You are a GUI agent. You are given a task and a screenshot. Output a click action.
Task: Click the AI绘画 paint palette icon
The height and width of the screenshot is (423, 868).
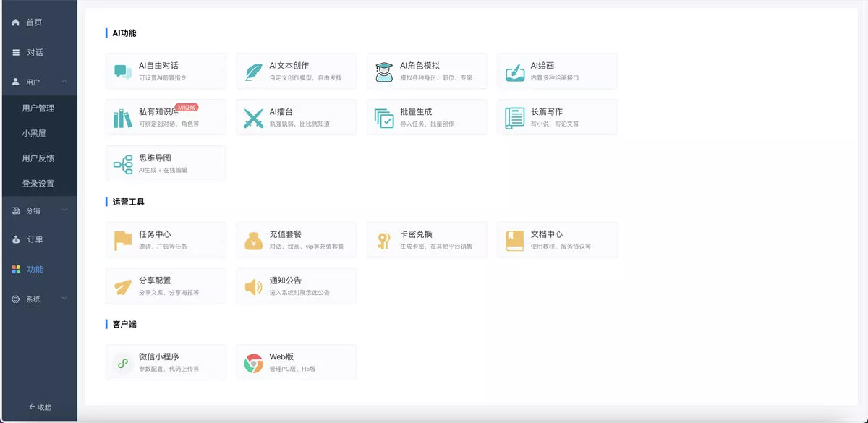tap(514, 72)
